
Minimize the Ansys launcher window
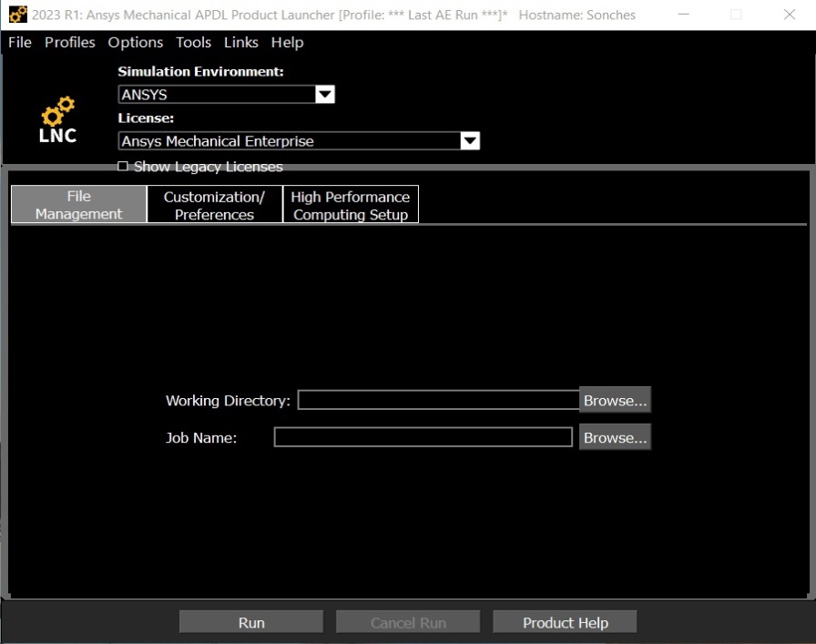tap(684, 15)
